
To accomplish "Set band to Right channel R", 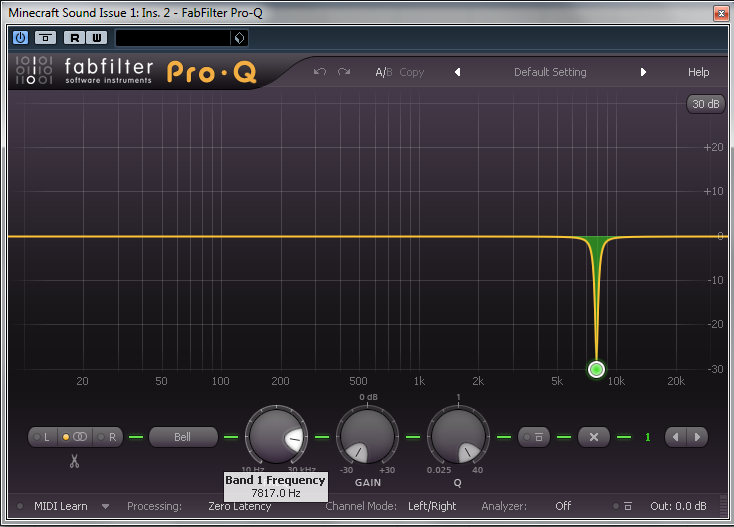I will (108, 437).
